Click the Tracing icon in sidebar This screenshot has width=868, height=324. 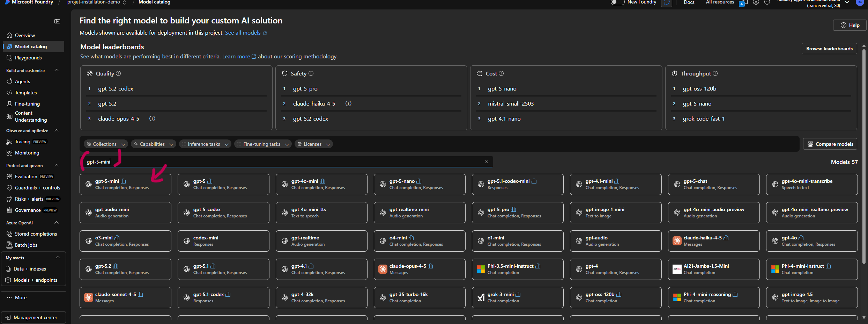click(x=9, y=142)
